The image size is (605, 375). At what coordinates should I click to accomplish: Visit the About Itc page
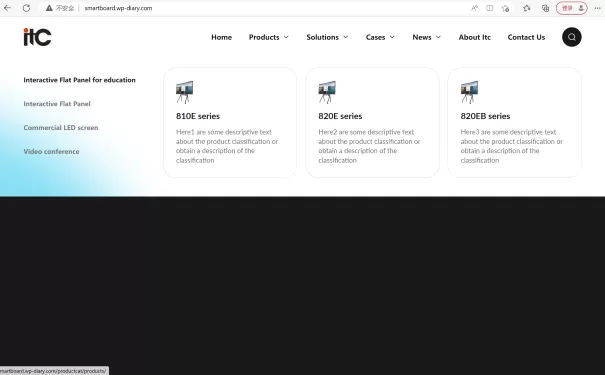pos(475,37)
